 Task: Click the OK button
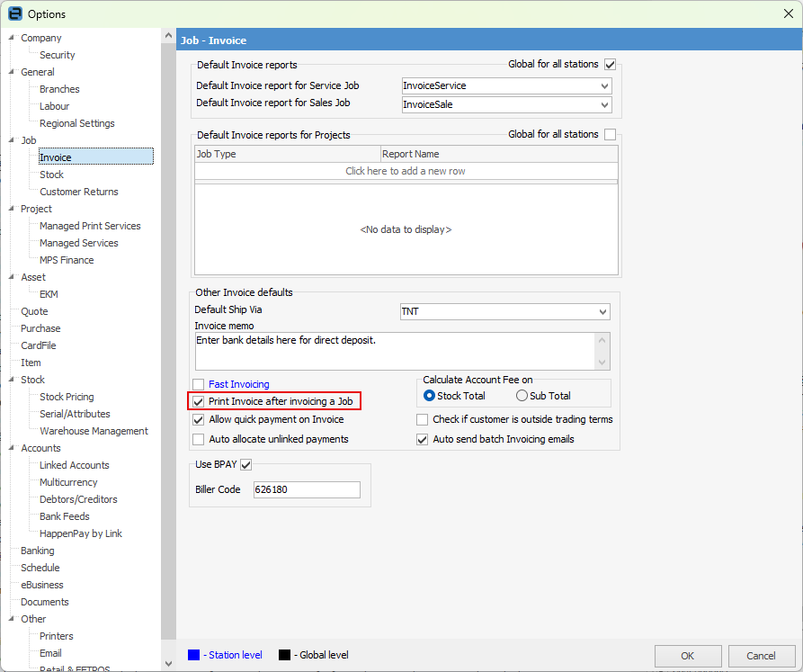[688, 656]
